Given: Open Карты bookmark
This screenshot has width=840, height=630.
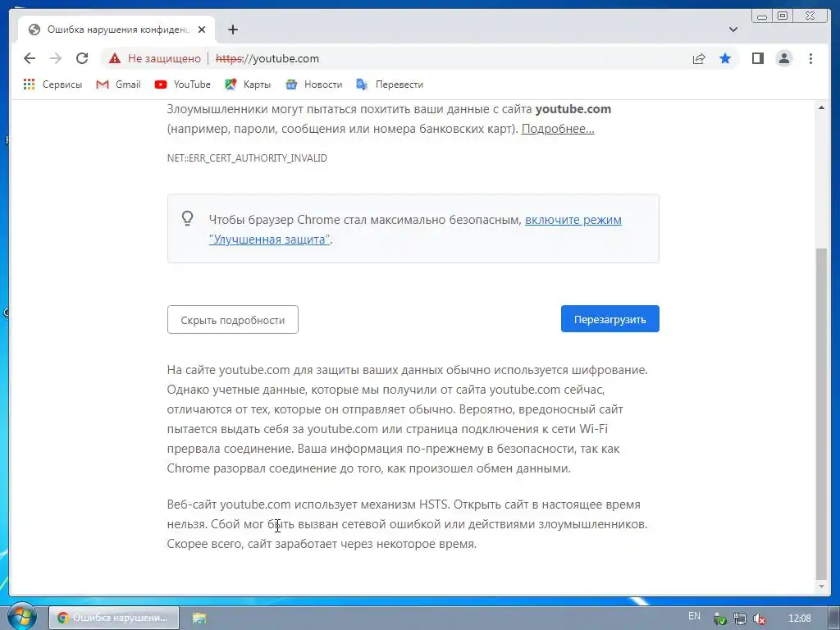Looking at the screenshot, I should 248,84.
